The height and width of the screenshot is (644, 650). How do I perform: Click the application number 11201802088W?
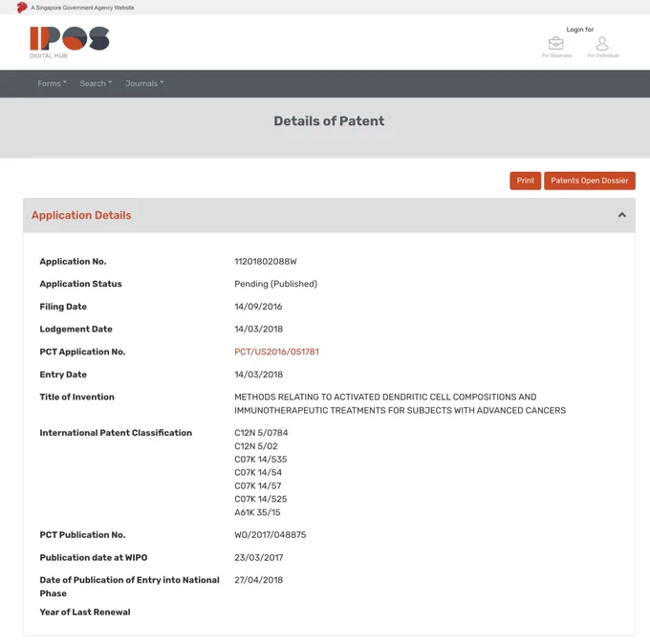266,262
